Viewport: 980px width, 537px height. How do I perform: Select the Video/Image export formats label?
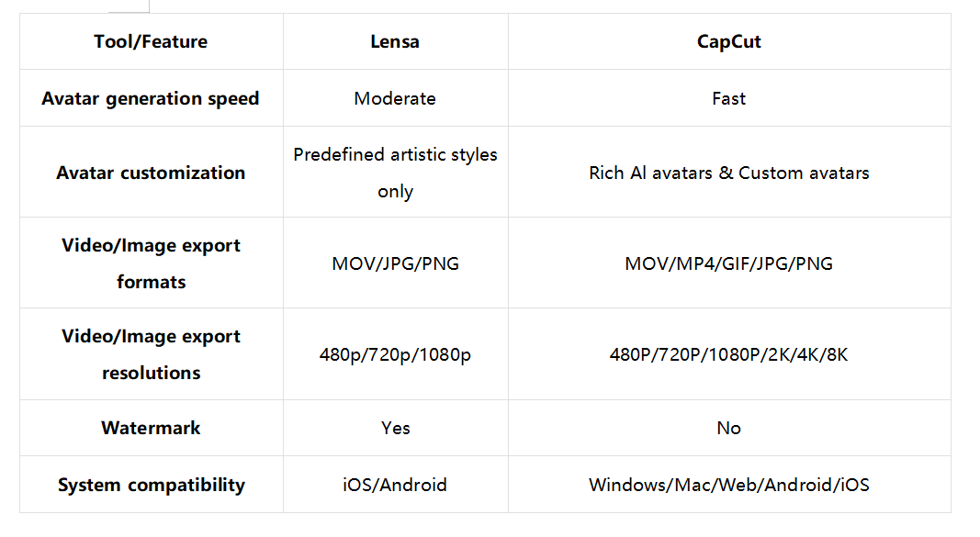151,263
